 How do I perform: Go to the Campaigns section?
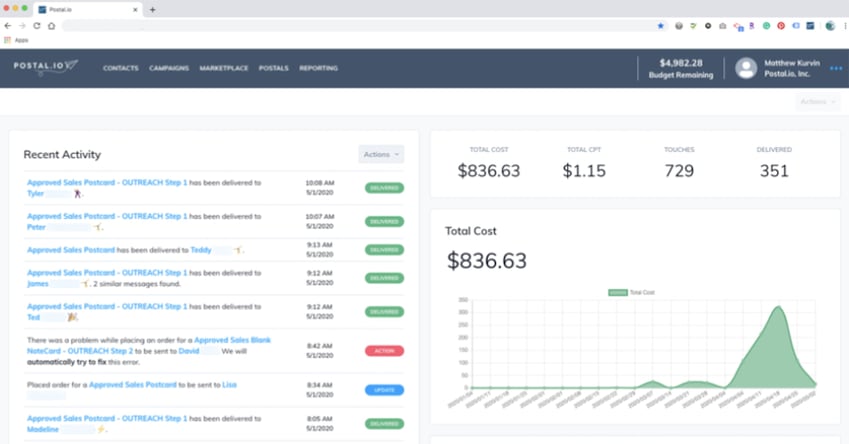pyautogui.click(x=169, y=68)
